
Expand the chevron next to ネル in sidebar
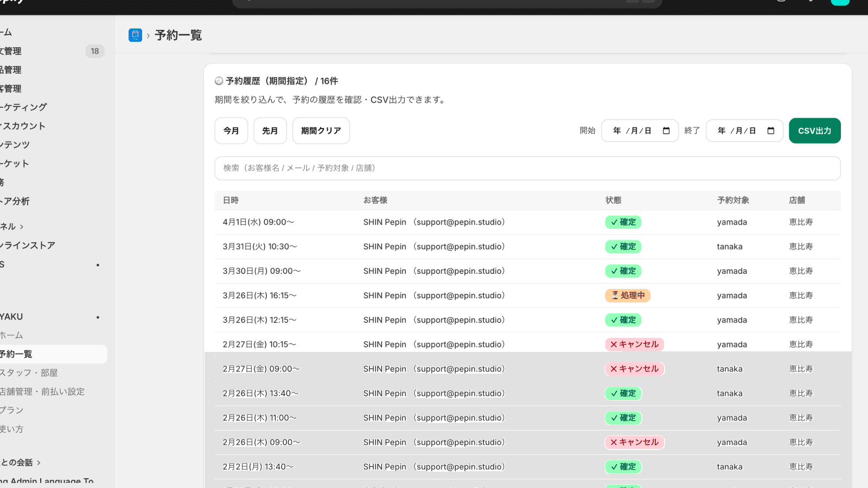[22, 227]
